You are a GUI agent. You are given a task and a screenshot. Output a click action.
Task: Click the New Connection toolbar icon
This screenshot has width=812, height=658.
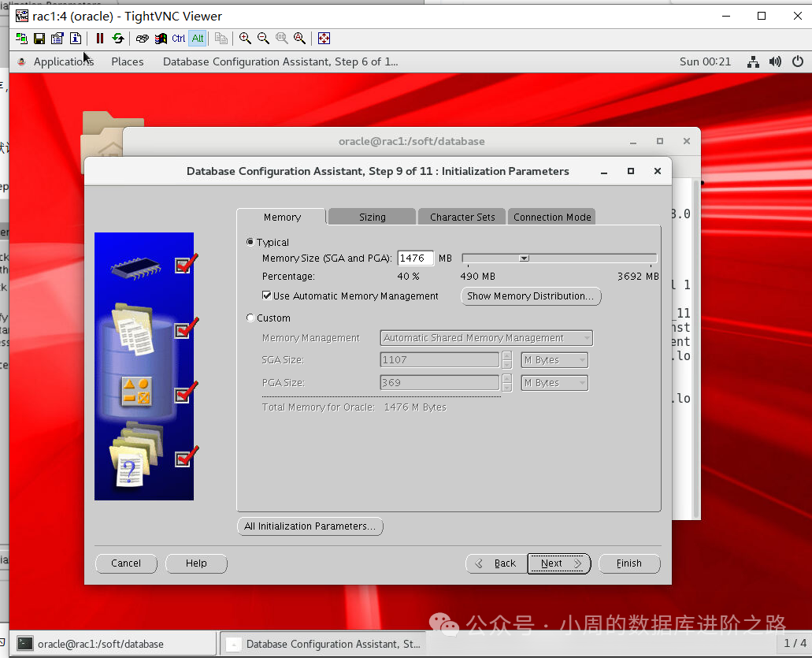click(21, 39)
